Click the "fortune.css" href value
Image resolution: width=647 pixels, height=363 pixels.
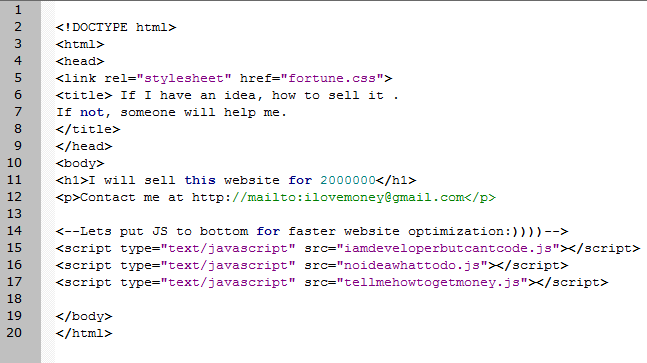click(x=332, y=78)
